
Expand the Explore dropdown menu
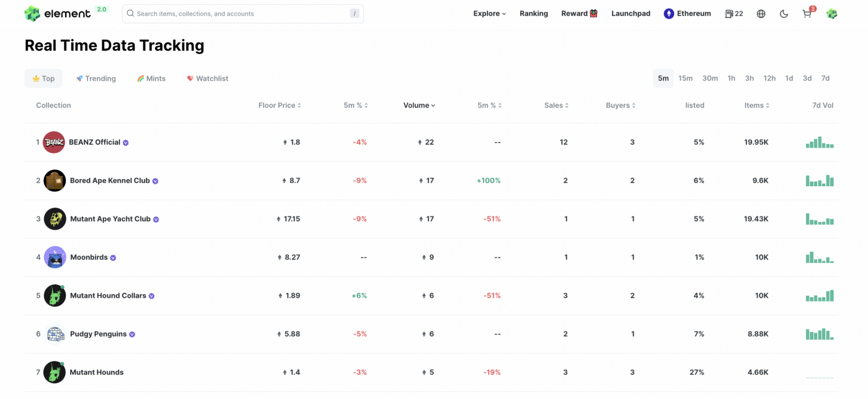point(490,14)
